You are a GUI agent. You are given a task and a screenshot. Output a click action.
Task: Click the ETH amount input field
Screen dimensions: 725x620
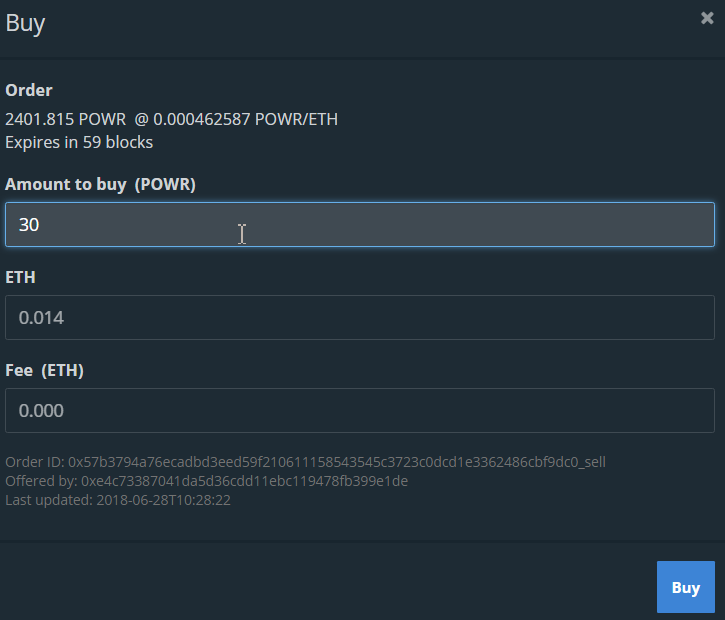pyautogui.click(x=360, y=318)
